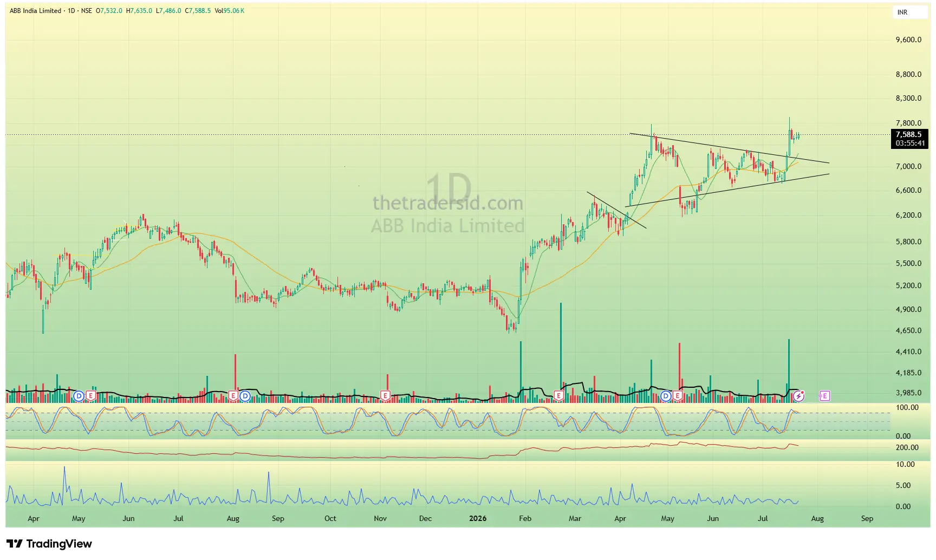
Task: Open the May 2026 earnings marker
Action: tap(677, 396)
